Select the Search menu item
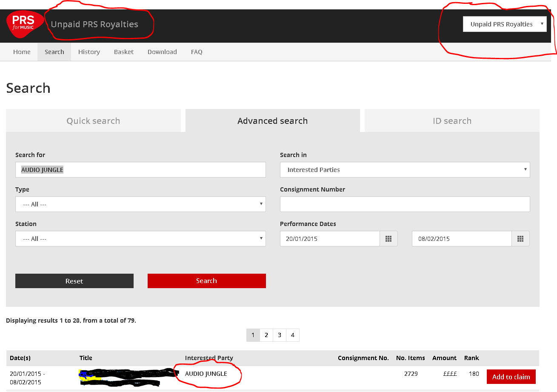Screen dimensions: 557x392 click(54, 52)
